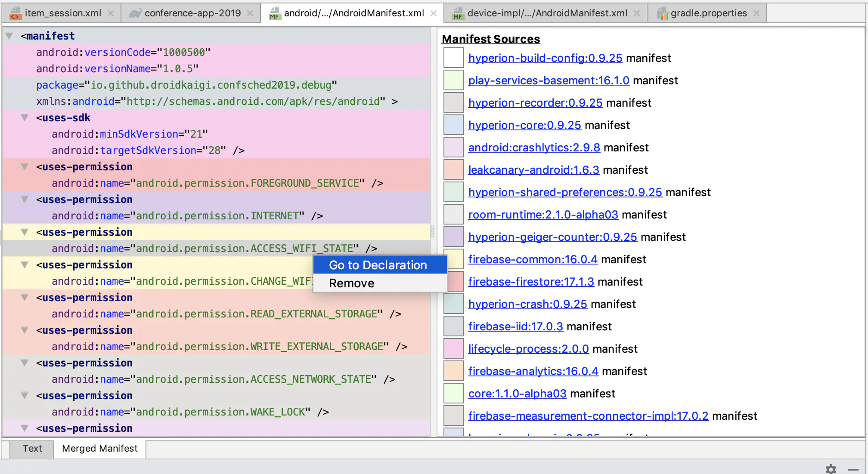Open the device-impl AndroidManifest.xml tab
868x474 pixels.
547,13
